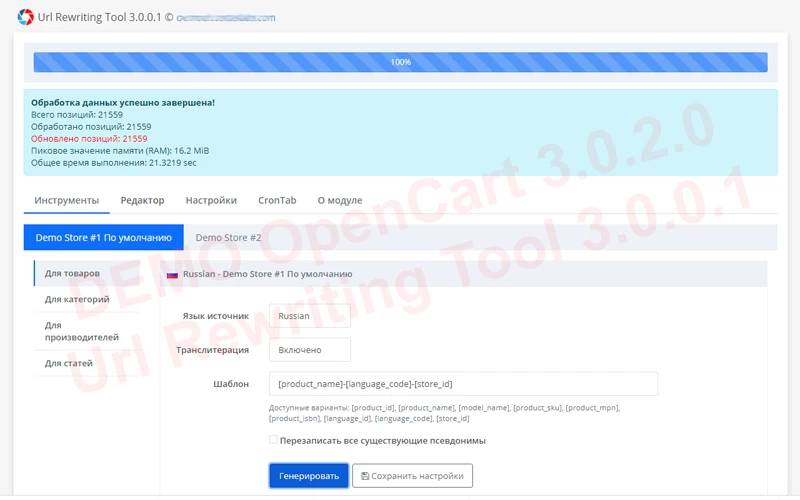This screenshot has height=500, width=800.
Task: Click Общее время выполнения: 21.3219 sec
Action: pyautogui.click(x=114, y=163)
